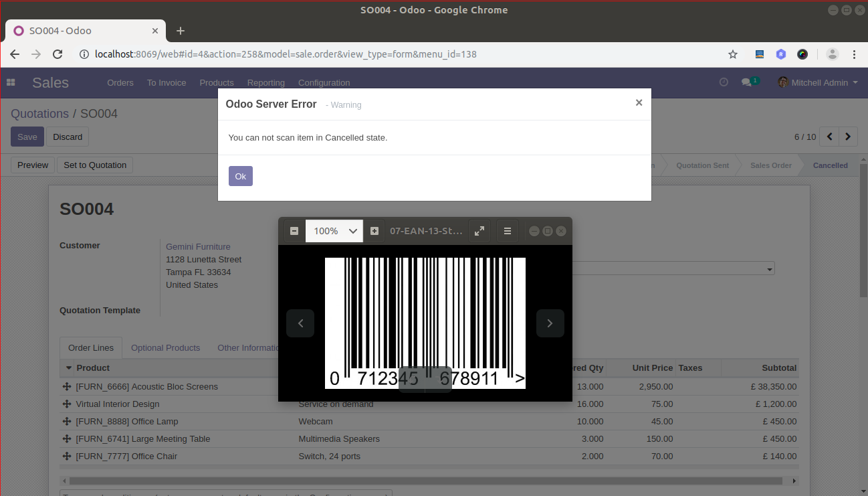Click the Sales app title
This screenshot has height=496, width=868.
[50, 83]
